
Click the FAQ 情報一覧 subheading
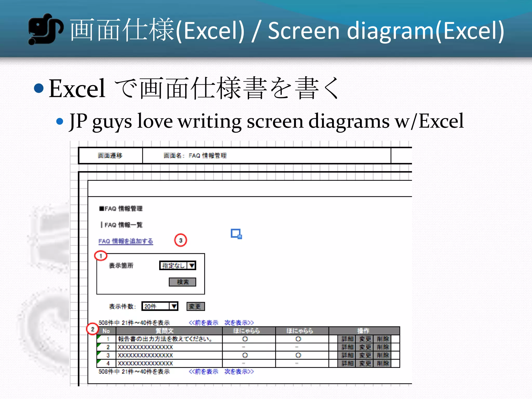(122, 225)
